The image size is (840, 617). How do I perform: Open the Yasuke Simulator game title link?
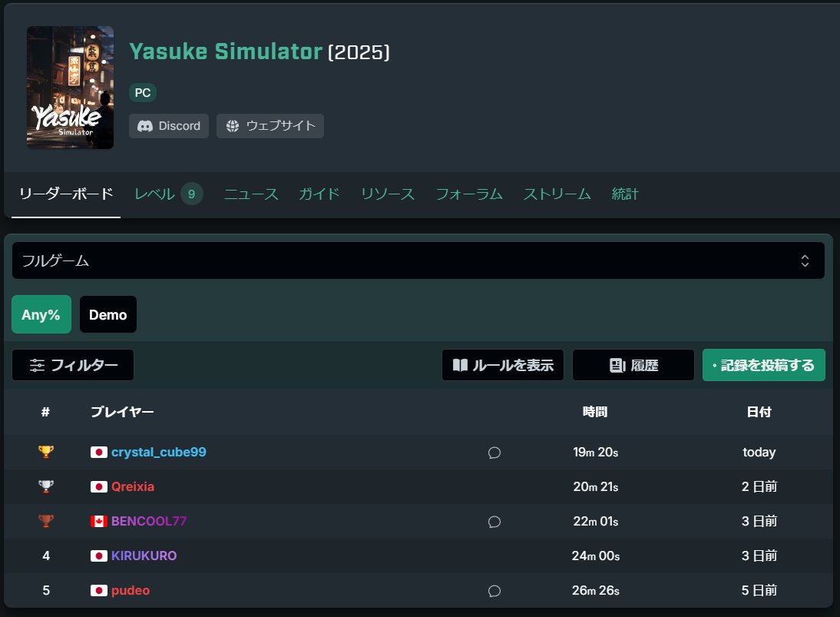[226, 51]
